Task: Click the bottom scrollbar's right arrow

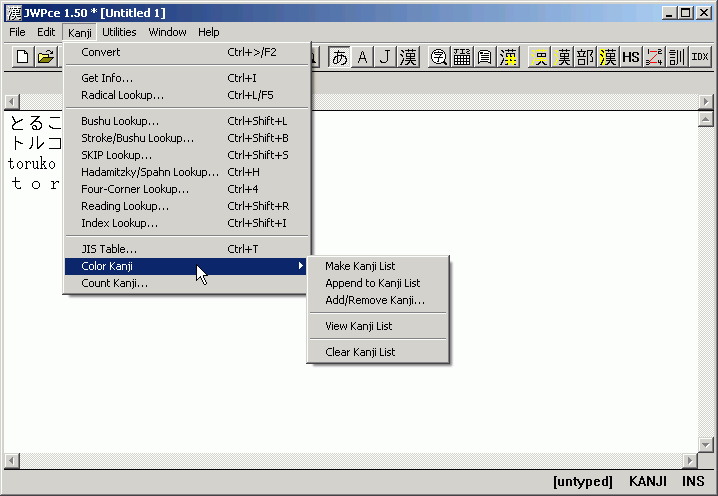Action: coord(690,460)
